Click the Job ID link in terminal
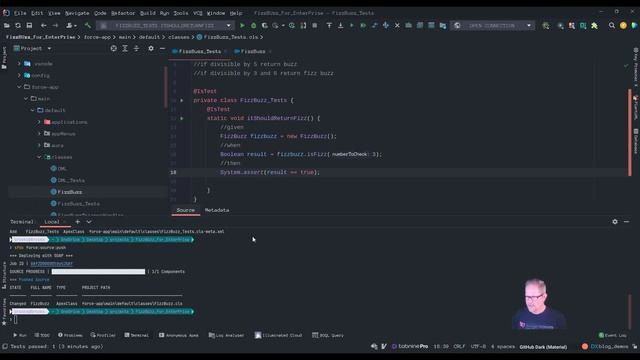640x360 pixels. tap(51, 264)
